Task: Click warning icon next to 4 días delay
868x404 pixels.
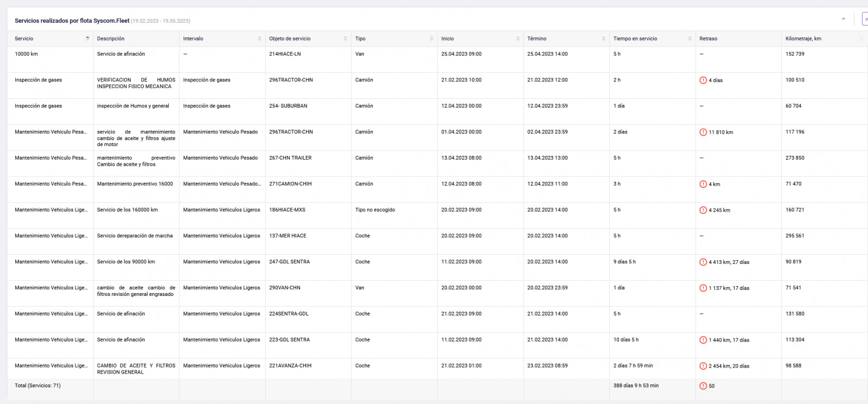Action: pos(703,80)
